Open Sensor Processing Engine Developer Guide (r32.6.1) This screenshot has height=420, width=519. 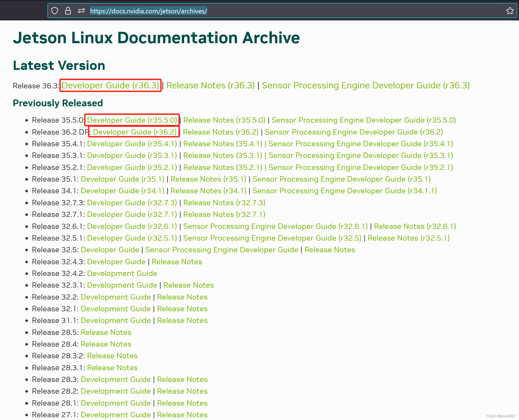[x=275, y=226]
